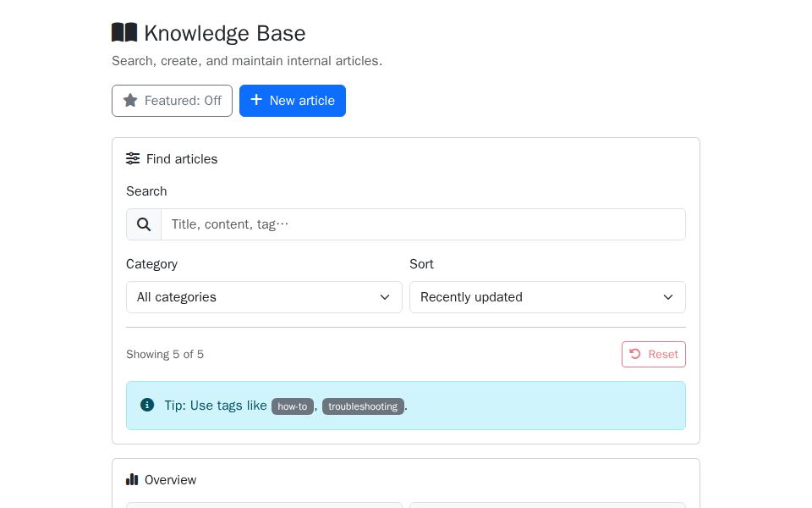Enable featured articles filtering
812x508 pixels.
point(172,100)
